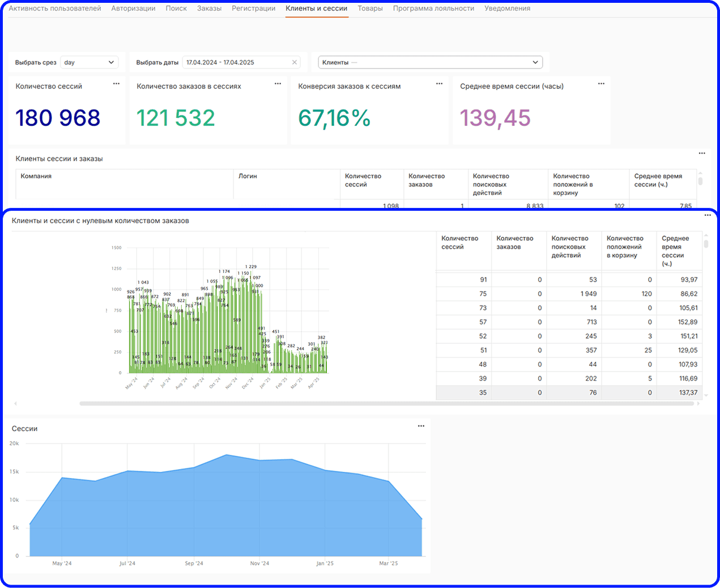720x588 pixels.
Task: Expand the Выбрать срез day dropdown
Action: coord(89,62)
